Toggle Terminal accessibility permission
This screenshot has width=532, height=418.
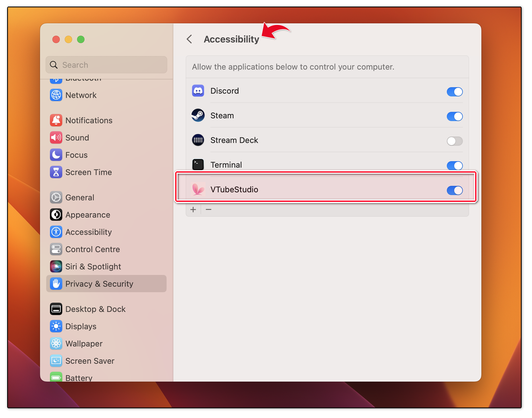pyautogui.click(x=455, y=165)
